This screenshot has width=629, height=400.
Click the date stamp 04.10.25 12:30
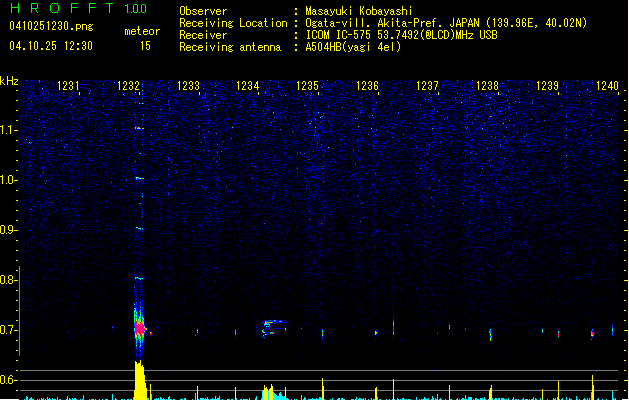click(51, 46)
